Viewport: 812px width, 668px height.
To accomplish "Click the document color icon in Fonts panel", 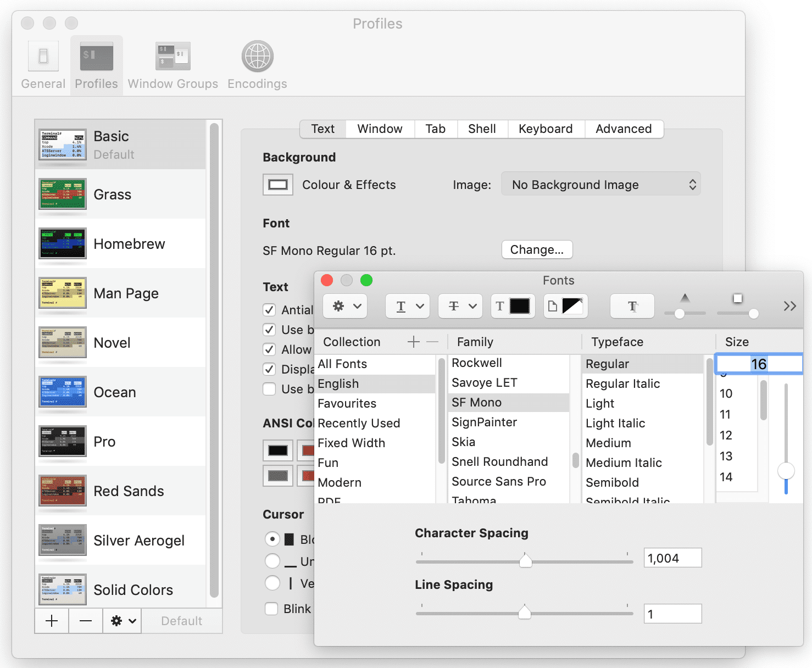I will click(x=565, y=306).
